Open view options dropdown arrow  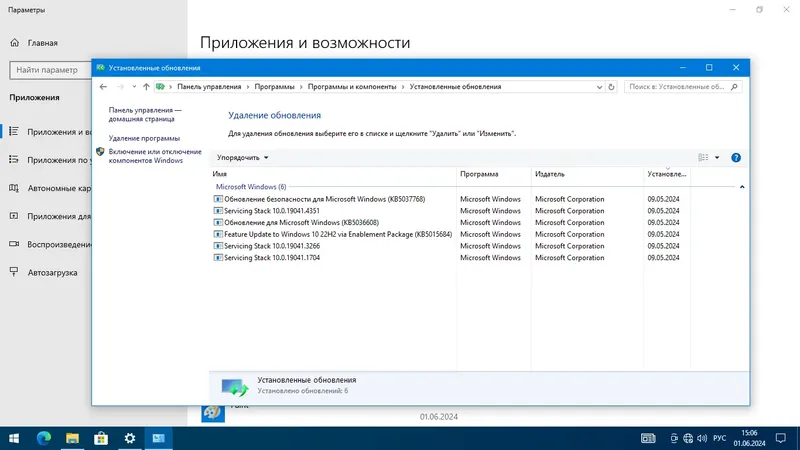pyautogui.click(x=717, y=158)
